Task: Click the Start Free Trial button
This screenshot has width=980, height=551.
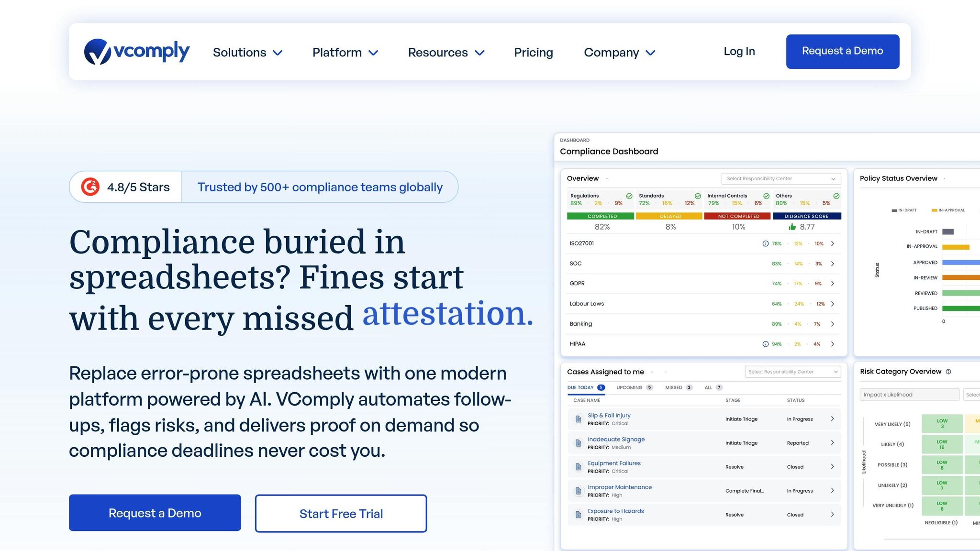Action: point(341,514)
